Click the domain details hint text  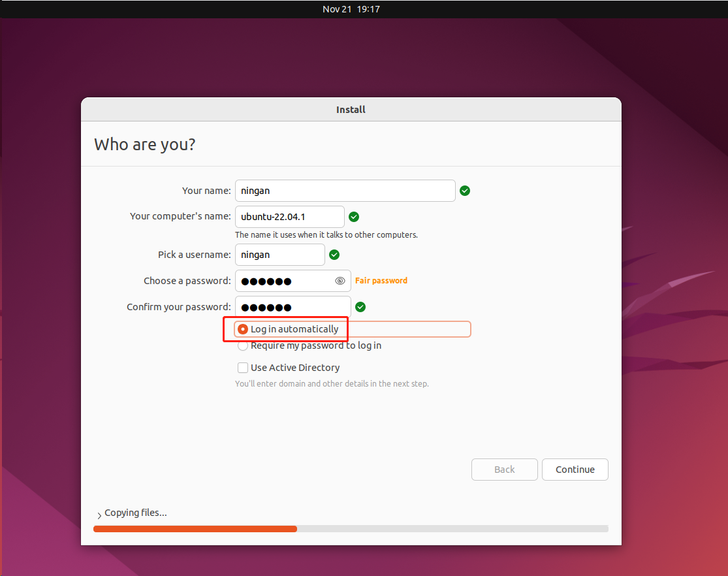[332, 384]
